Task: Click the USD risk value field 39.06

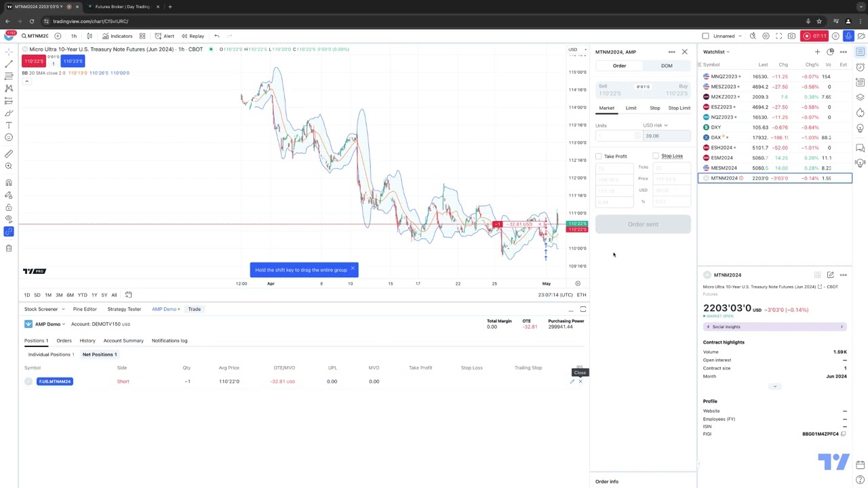Action: point(667,136)
